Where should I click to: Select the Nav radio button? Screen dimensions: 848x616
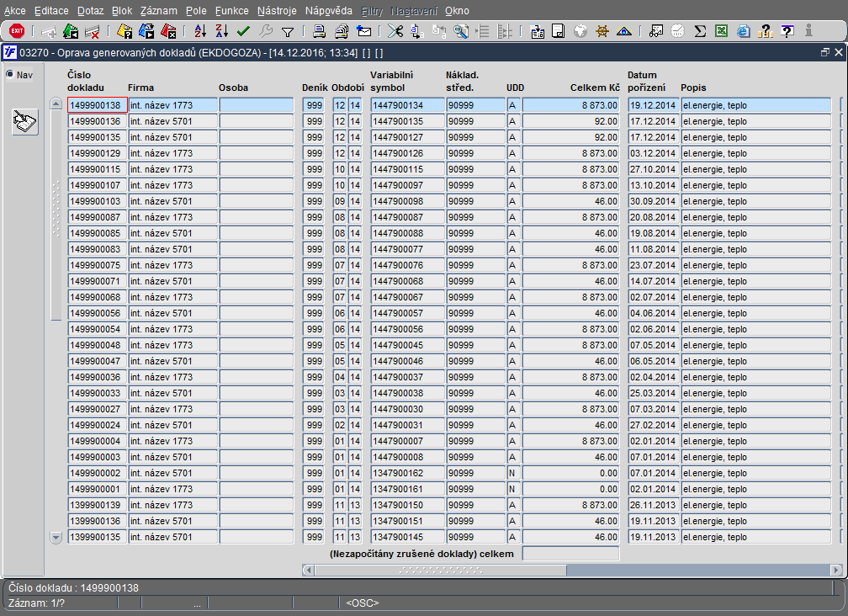coord(10,74)
